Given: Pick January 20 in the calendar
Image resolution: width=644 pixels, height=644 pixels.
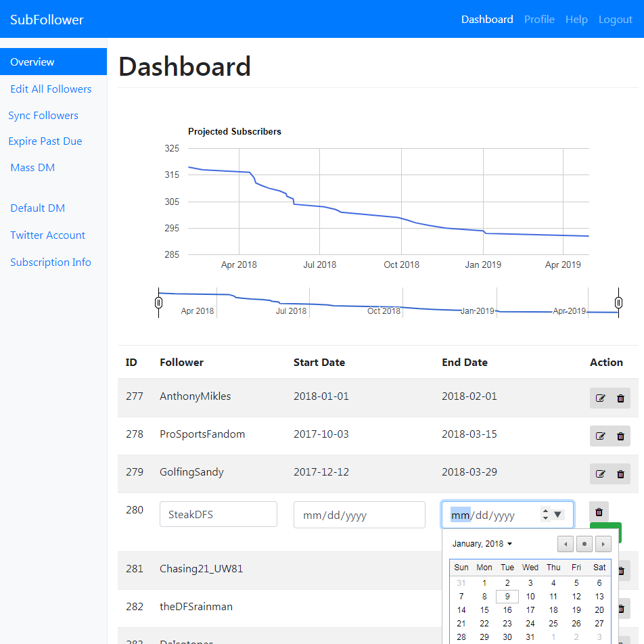Looking at the screenshot, I should coord(599,610).
